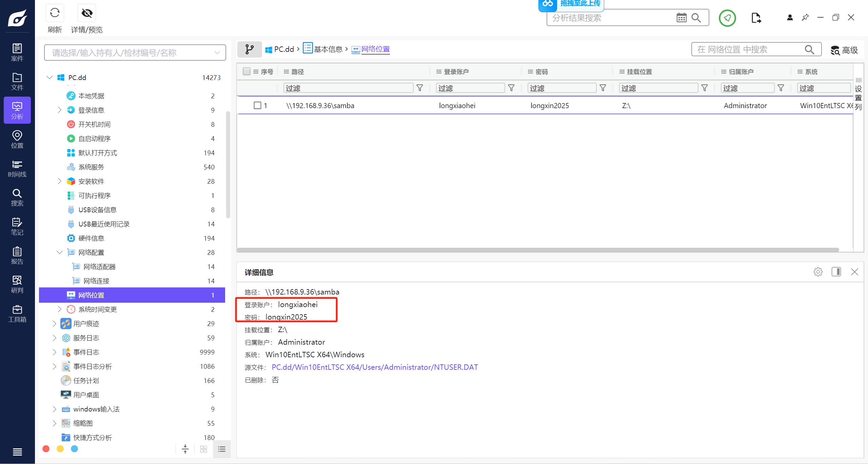Screen dimensions: 868x464
Task: Click the branch tree icon beside PC.dd breadcrumb
Action: (249, 49)
